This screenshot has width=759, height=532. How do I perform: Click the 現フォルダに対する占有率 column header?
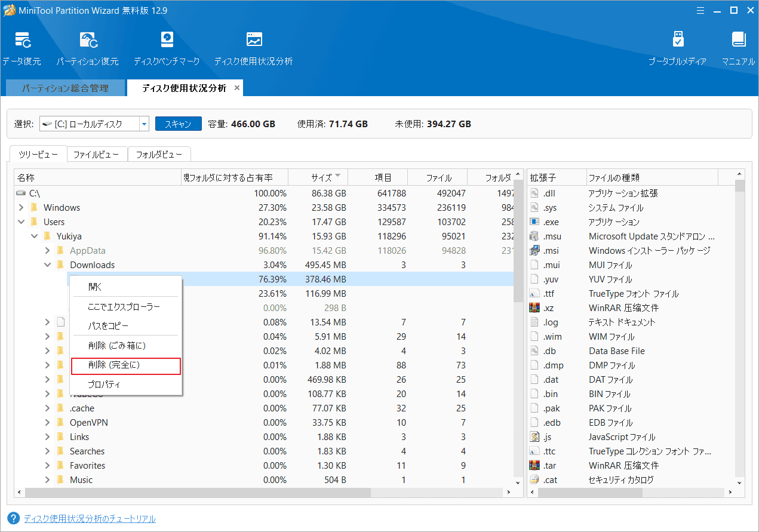(235, 177)
